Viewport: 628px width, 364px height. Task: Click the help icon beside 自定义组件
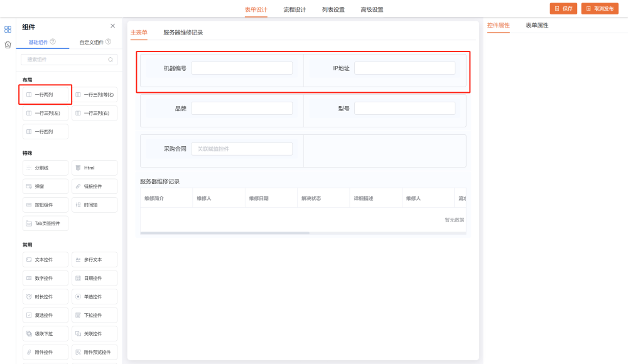click(109, 42)
